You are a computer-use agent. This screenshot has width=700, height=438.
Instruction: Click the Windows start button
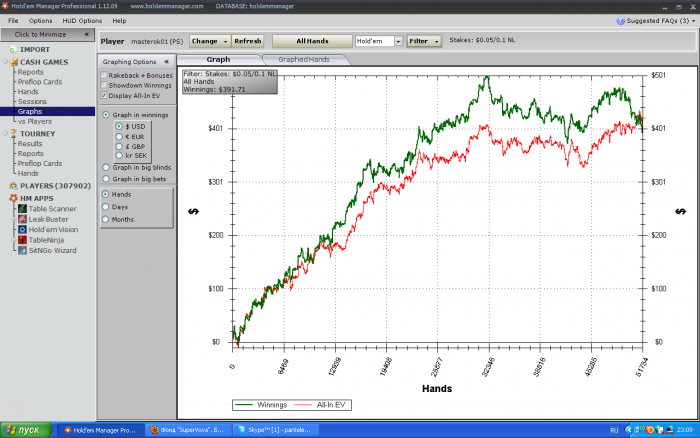(x=26, y=430)
